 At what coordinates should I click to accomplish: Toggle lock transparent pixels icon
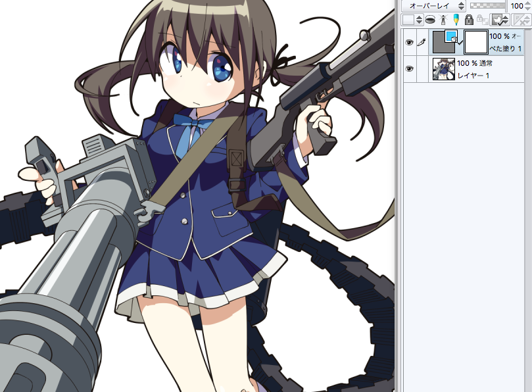483,20
